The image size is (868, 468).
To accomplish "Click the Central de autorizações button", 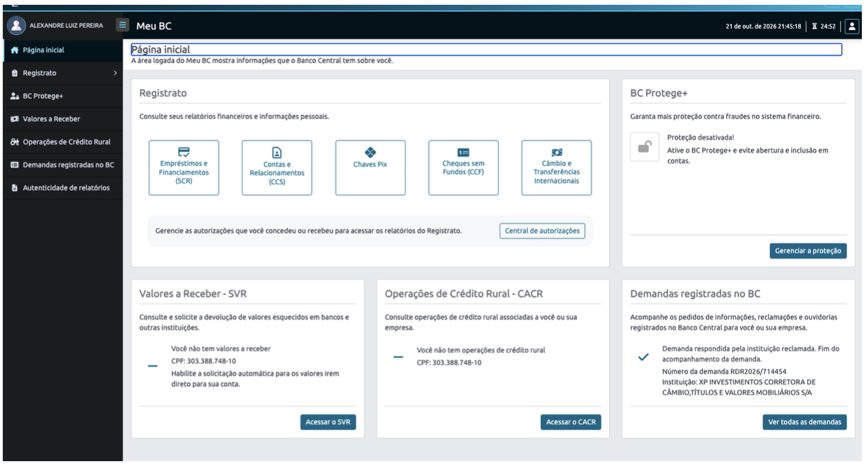I will coord(542,231).
